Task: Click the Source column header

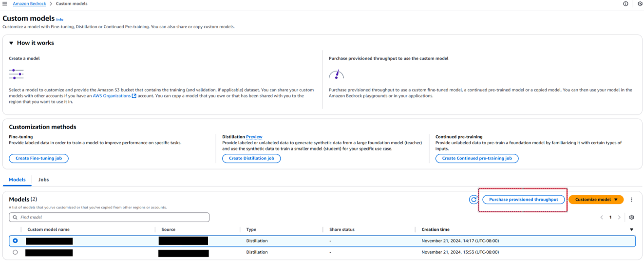Action: click(x=168, y=229)
